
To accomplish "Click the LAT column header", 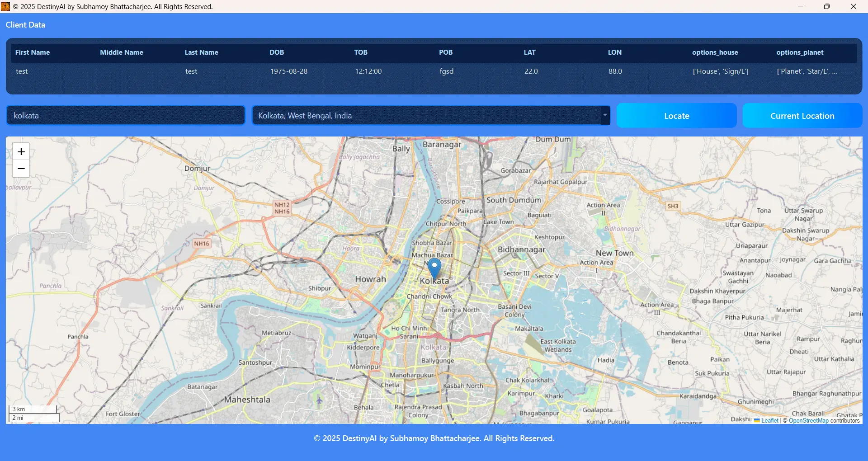I will pos(529,52).
